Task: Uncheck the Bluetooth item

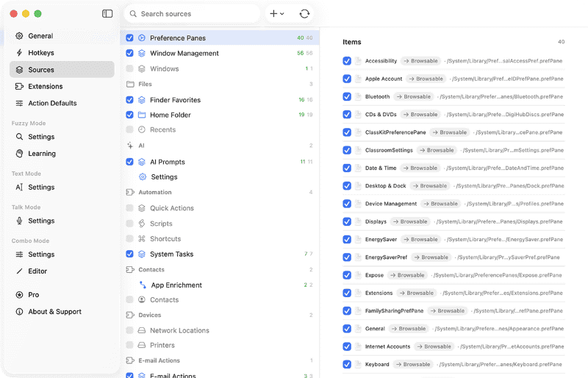Action: 347,96
